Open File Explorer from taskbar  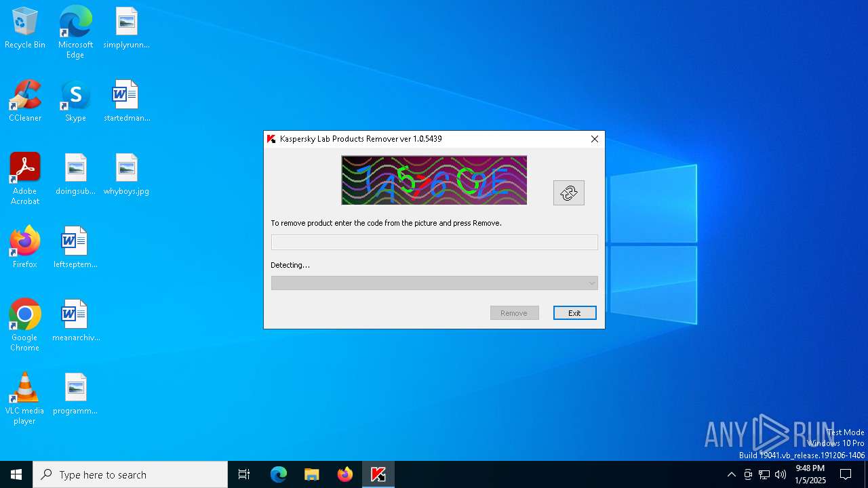point(311,474)
